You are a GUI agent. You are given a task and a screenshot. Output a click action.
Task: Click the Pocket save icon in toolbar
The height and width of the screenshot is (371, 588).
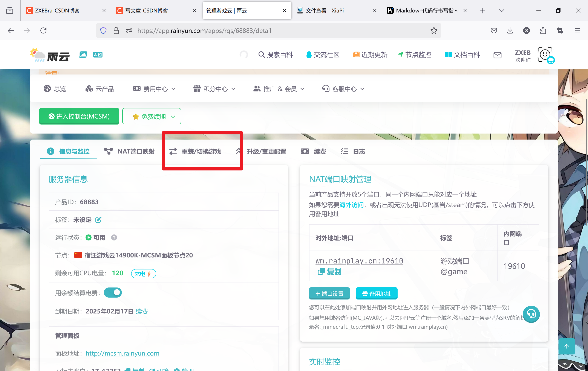[494, 30]
